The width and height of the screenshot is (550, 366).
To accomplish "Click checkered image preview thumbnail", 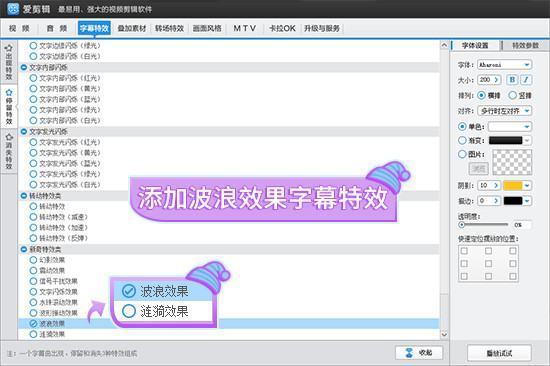I will pos(512,162).
